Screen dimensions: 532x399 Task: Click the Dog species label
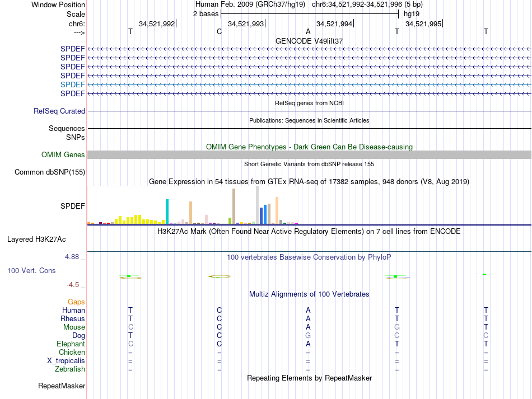[x=79, y=336]
